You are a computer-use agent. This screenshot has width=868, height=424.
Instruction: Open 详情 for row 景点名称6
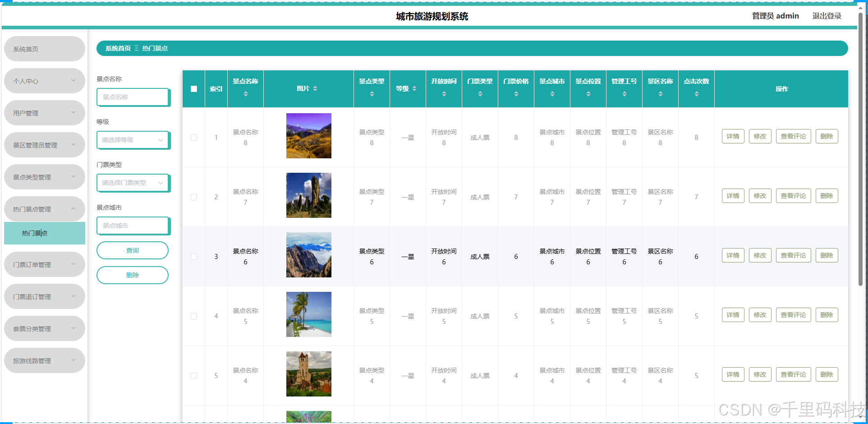(x=733, y=255)
